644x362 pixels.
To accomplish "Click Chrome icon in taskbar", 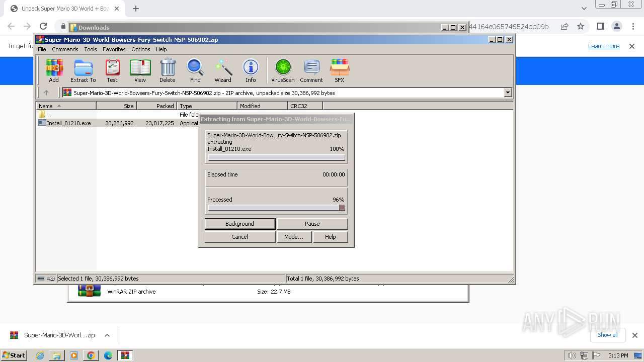I will (x=91, y=355).
